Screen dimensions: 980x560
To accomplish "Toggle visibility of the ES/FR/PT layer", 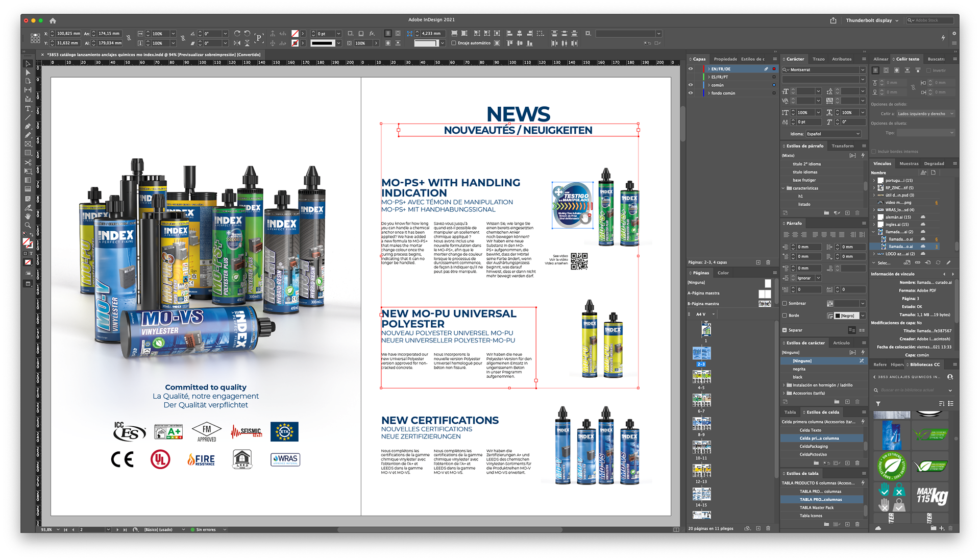I will click(691, 77).
